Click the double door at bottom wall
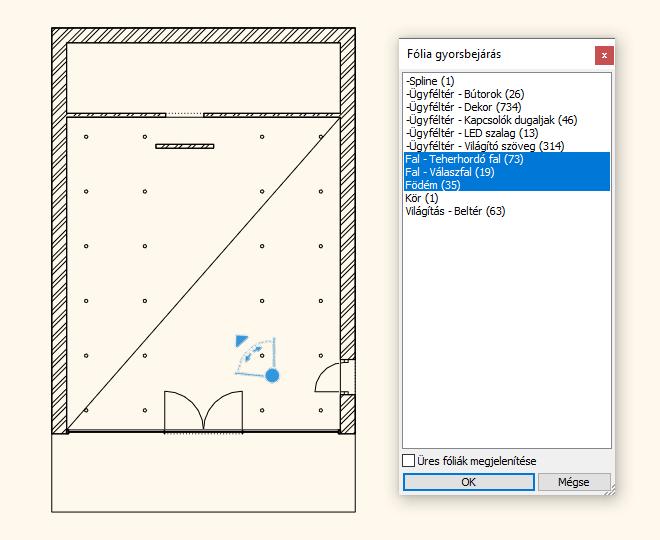 (x=203, y=411)
